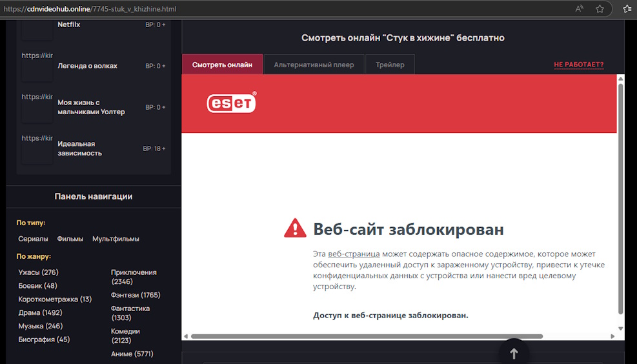This screenshot has height=364, width=637.
Task: Click the frame's scroll up arrow
Action: tap(620, 78)
